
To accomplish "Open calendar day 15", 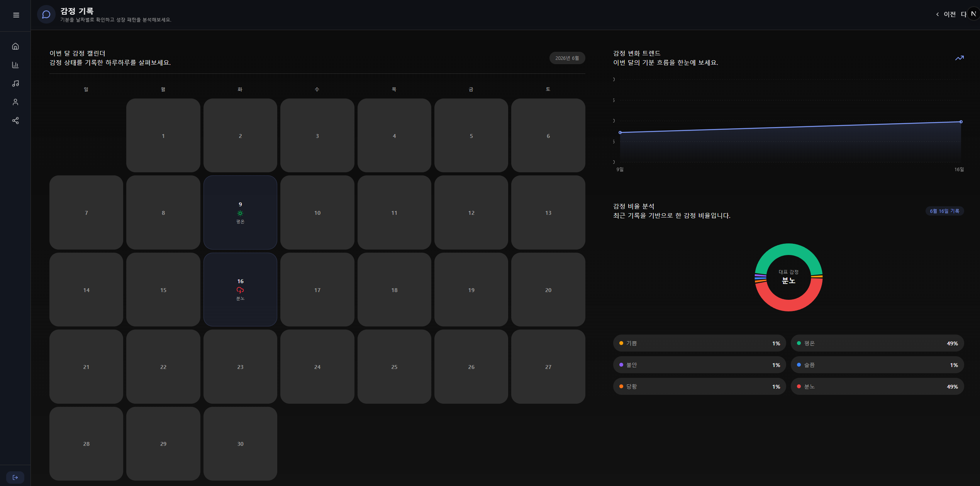I will coord(163,289).
